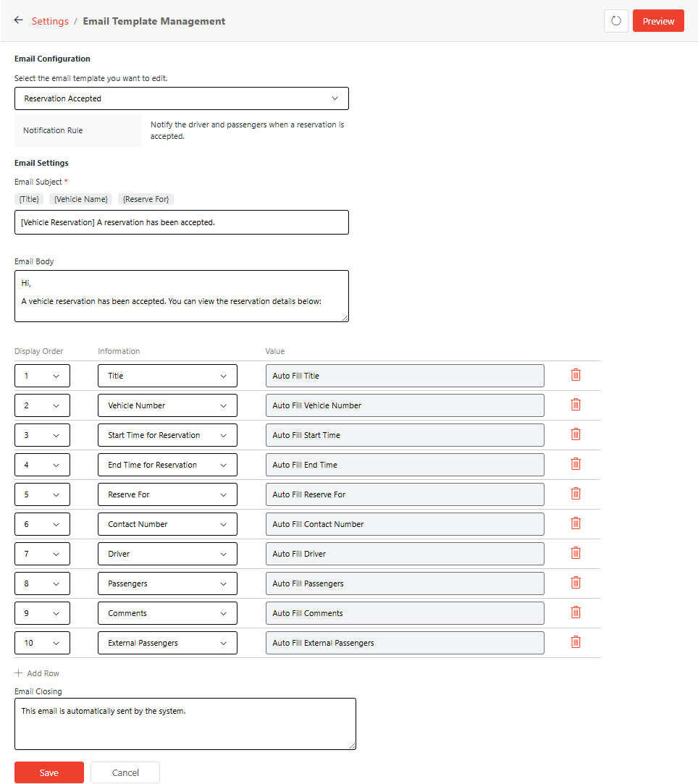Screen dimensions: 698x784
Task: Click the Email Template Management breadcrumb
Action: pyautogui.click(x=154, y=21)
